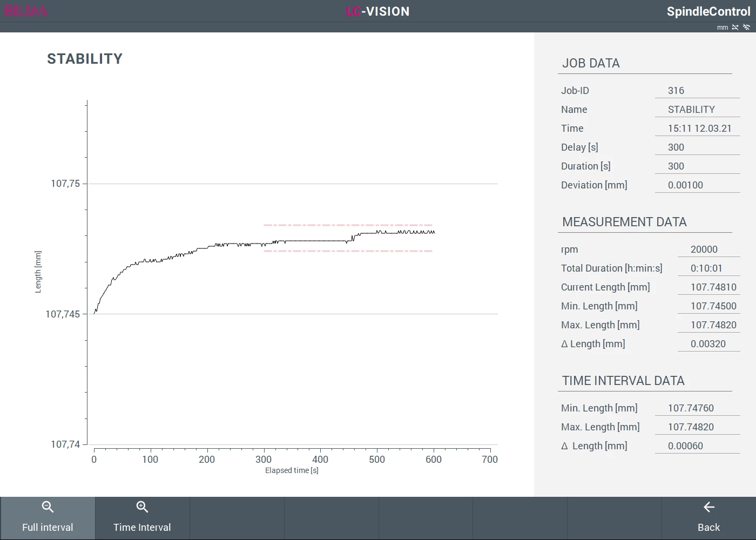Click the Delay [s] value field
Image resolution: width=756 pixels, height=540 pixels.
click(x=697, y=147)
